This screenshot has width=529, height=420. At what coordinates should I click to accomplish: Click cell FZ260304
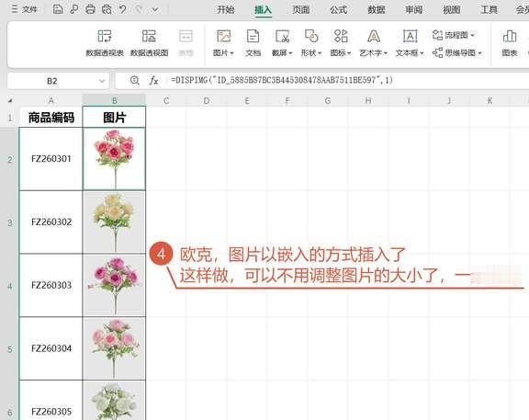tap(51, 348)
